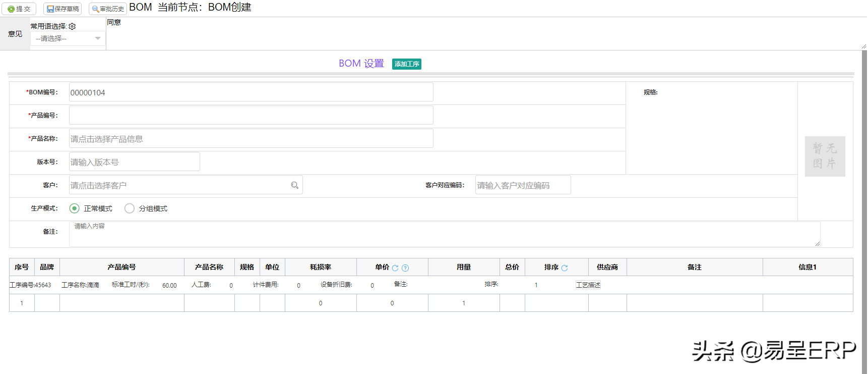868x374 pixels.
Task: Save the form as draft (保存草稿)
Action: (63, 9)
